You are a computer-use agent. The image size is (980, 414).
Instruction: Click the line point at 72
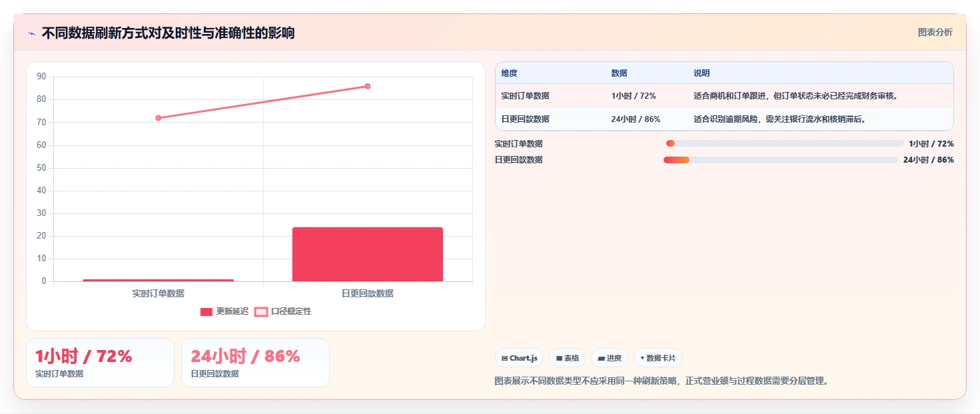(158, 118)
